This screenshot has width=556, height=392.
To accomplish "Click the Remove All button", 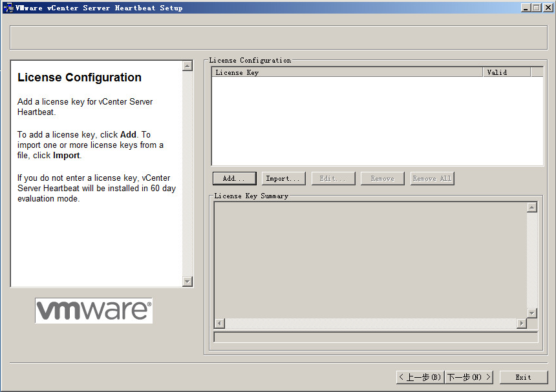I will point(432,178).
